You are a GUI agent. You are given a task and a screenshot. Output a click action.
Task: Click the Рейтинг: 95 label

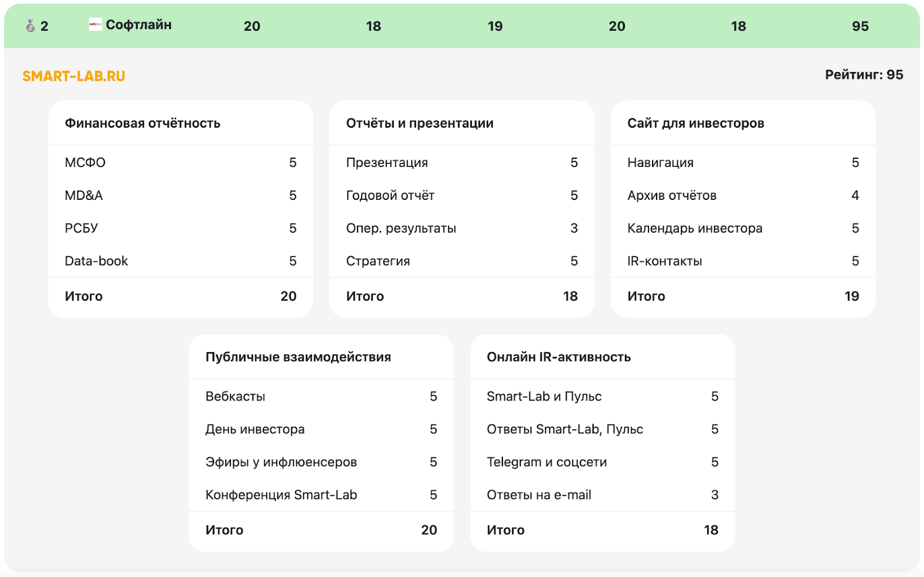864,75
